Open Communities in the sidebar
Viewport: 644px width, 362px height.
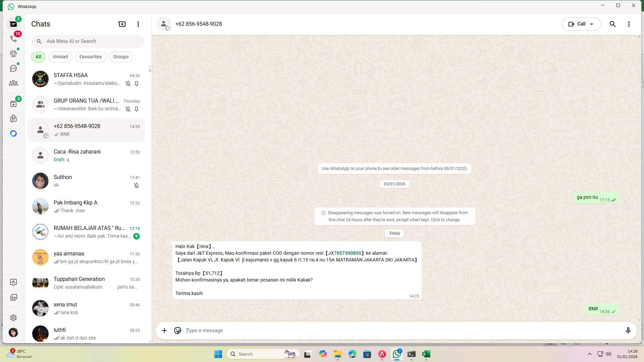tap(13, 83)
